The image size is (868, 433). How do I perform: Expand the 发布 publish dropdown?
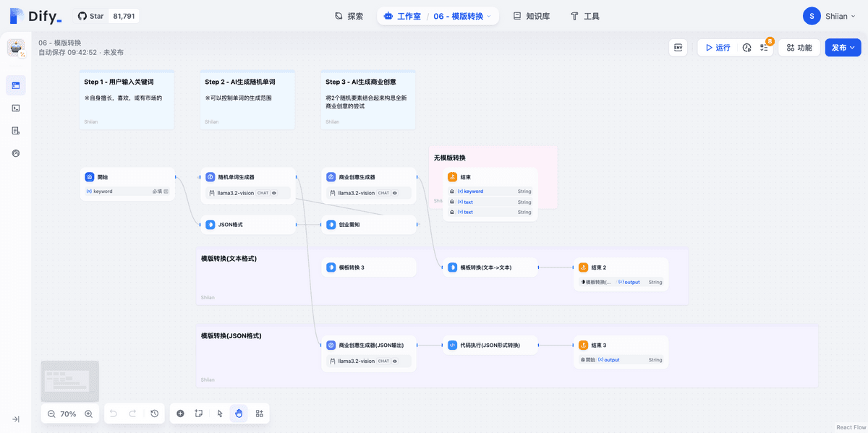[x=843, y=48]
